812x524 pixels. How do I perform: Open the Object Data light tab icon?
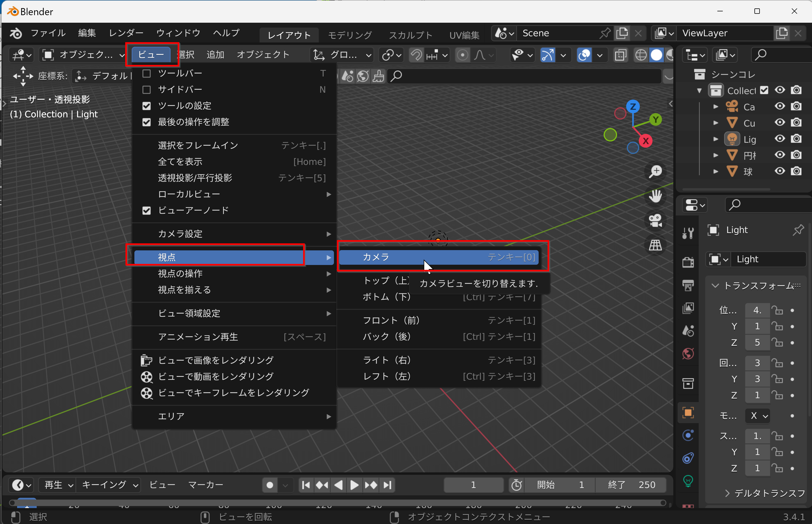tap(688, 481)
